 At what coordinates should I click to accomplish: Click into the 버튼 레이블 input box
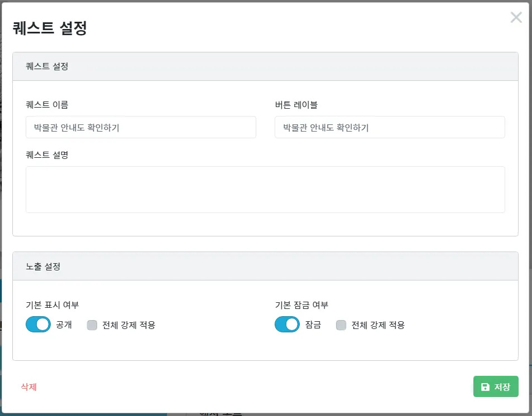point(390,127)
